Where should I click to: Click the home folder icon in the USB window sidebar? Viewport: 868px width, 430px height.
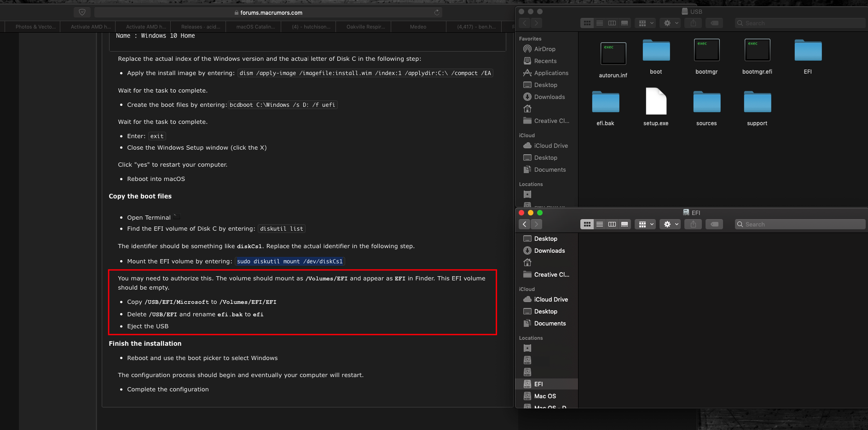coord(527,109)
